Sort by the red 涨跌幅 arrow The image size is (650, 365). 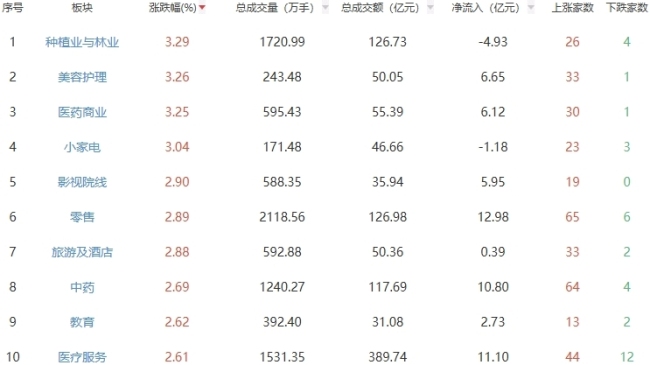point(202,7)
